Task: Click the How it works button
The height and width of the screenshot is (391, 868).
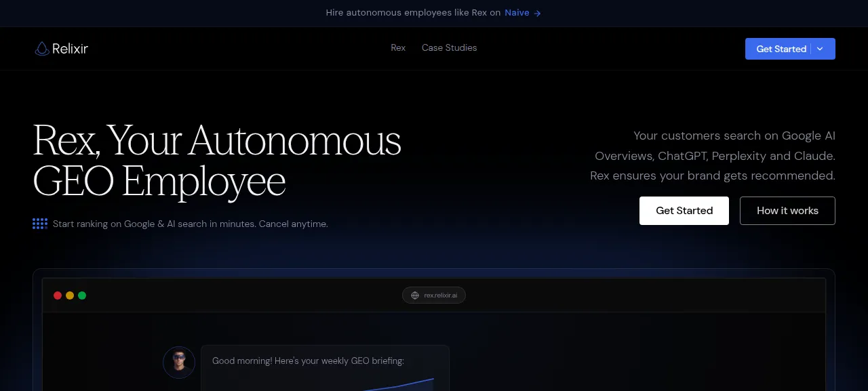Action: click(787, 211)
